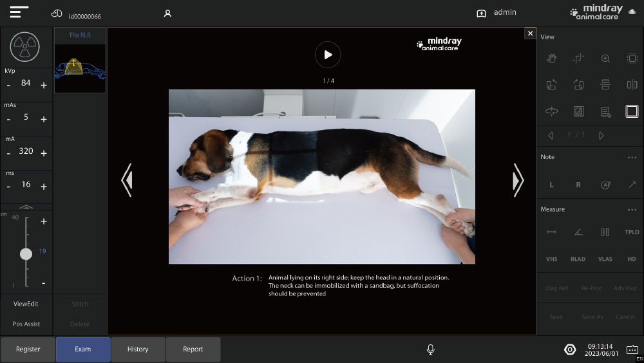Click the radiation exposure icon

[25, 46]
